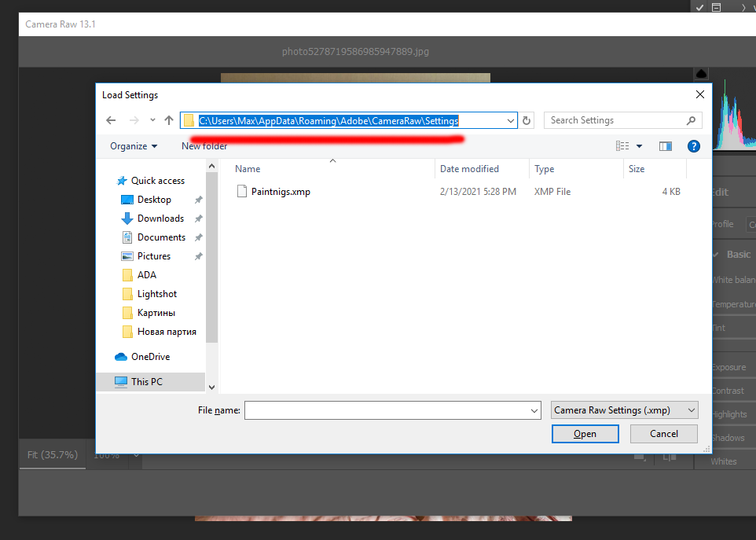Click the search magnifier icon

click(691, 120)
